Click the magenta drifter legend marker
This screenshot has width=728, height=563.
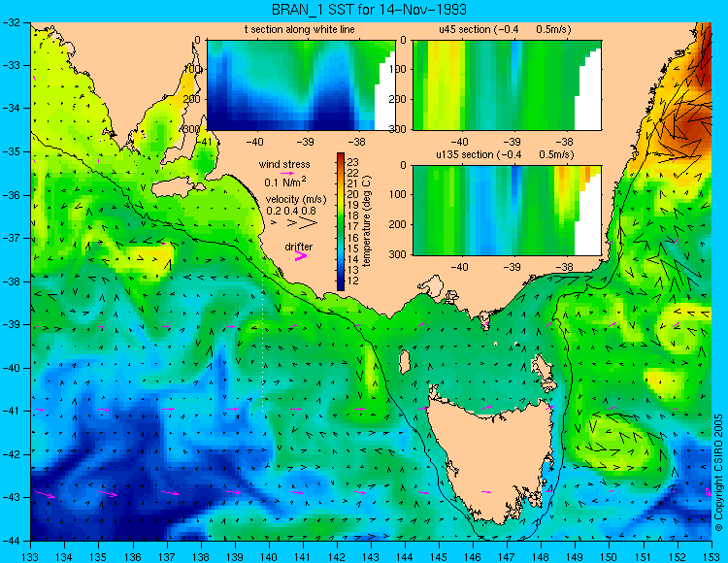tap(301, 255)
